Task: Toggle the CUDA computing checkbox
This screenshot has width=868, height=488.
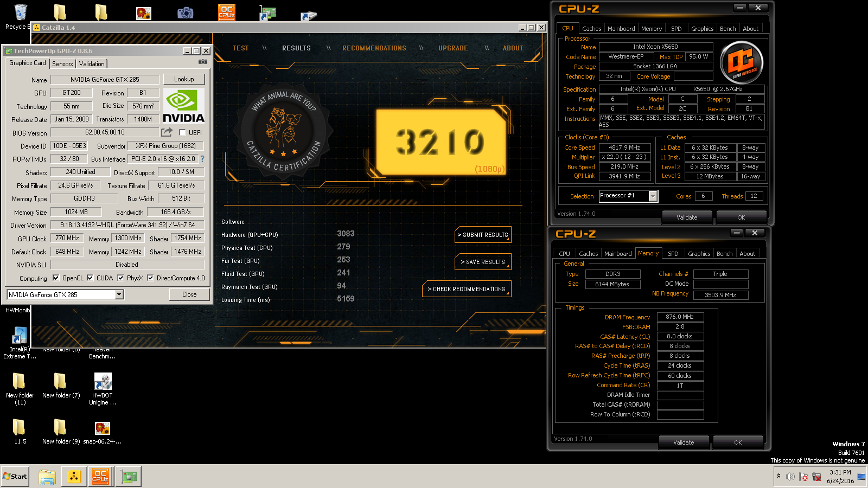Action: click(90, 278)
